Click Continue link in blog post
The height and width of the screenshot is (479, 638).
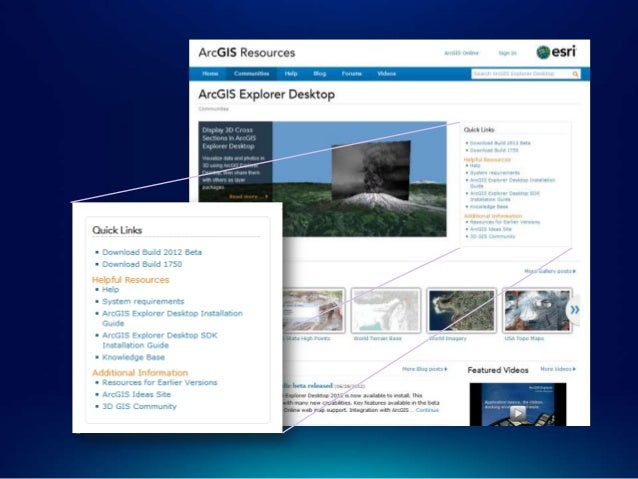(427, 410)
